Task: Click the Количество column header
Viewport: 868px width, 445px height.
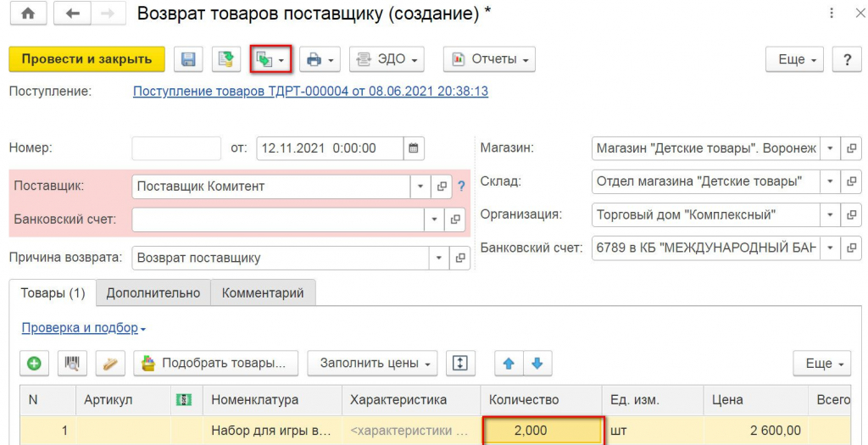Action: point(541,400)
